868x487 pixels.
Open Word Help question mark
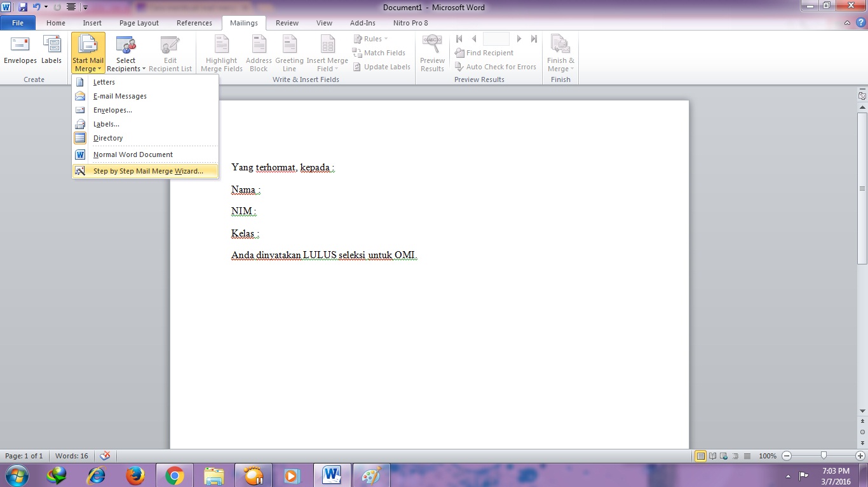click(x=860, y=23)
